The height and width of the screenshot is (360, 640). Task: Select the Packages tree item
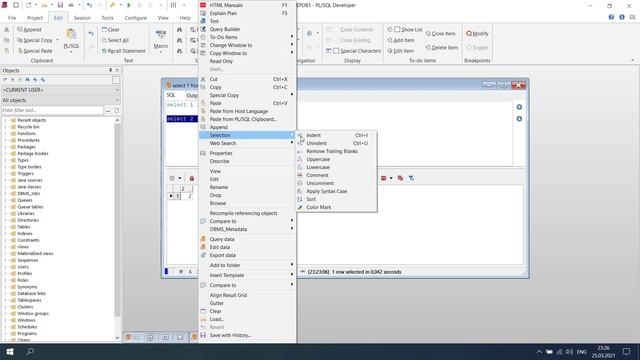coord(27,147)
